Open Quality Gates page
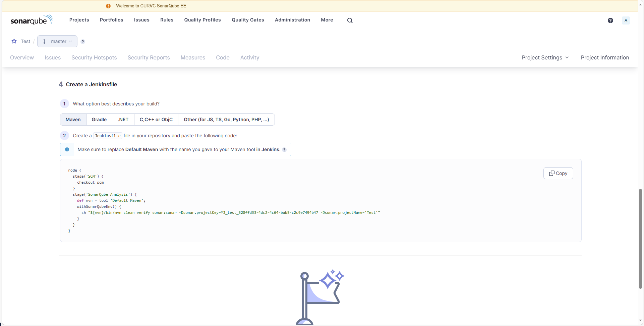The height and width of the screenshot is (326, 644). pos(248,20)
